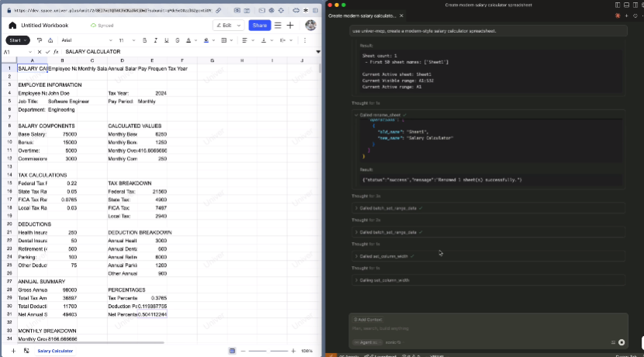Click the cell borders icon
The image size is (644, 357).
[x=223, y=40]
